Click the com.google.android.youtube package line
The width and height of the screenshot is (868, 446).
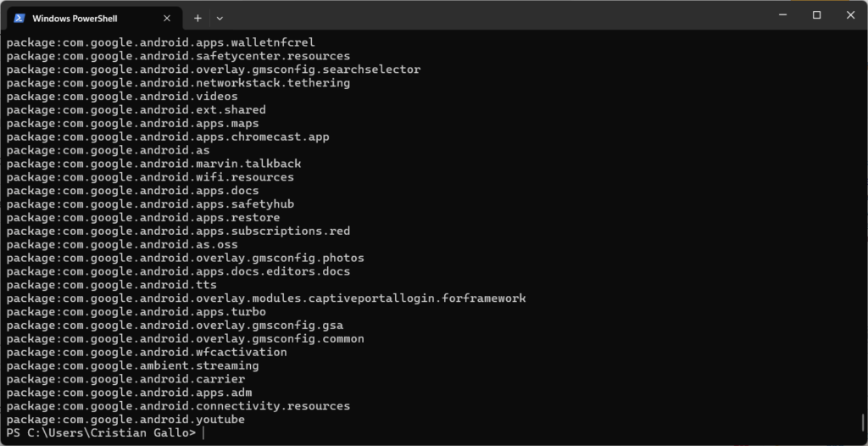(x=125, y=420)
